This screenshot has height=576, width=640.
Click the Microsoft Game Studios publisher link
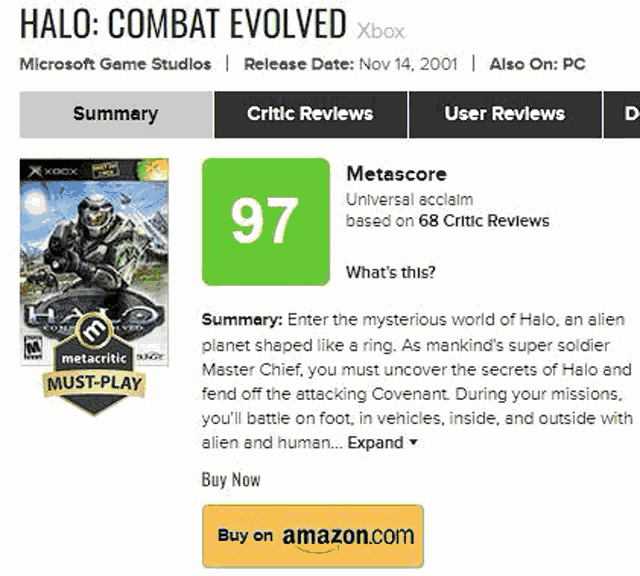pyautogui.click(x=115, y=64)
